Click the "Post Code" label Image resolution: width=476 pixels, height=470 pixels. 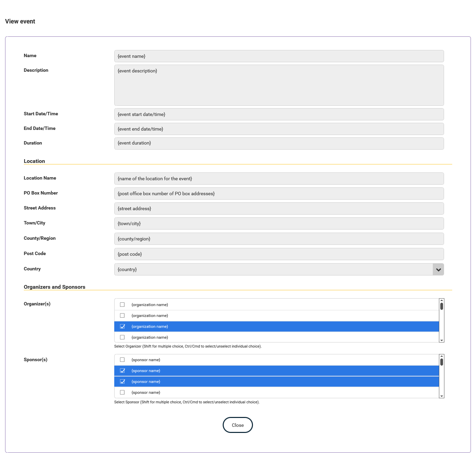35,253
